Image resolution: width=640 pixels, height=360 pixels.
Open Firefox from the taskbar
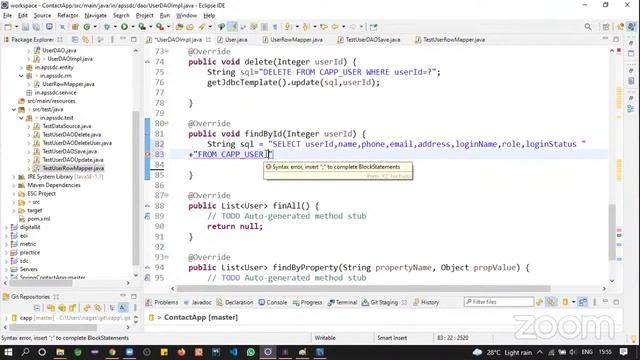point(181,352)
